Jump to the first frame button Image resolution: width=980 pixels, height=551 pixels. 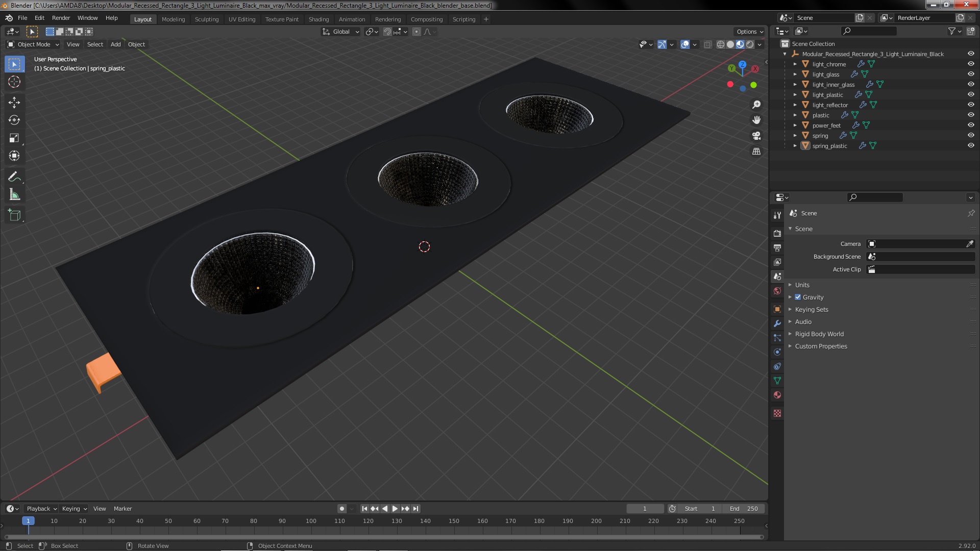pos(364,509)
